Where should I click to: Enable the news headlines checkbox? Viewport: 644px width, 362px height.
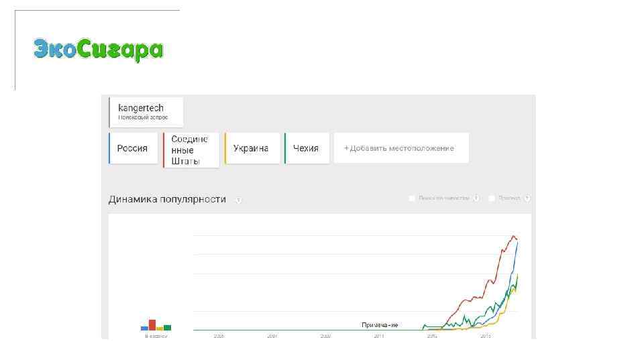(412, 198)
